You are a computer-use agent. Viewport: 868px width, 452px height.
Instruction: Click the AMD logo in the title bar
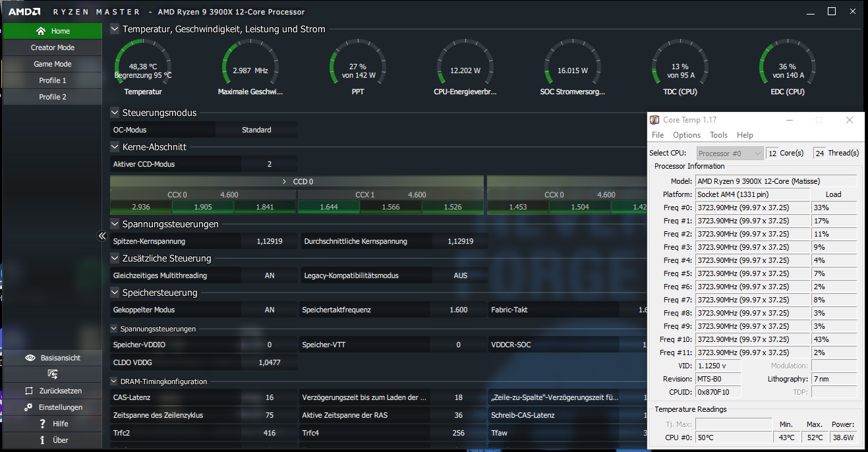point(24,12)
